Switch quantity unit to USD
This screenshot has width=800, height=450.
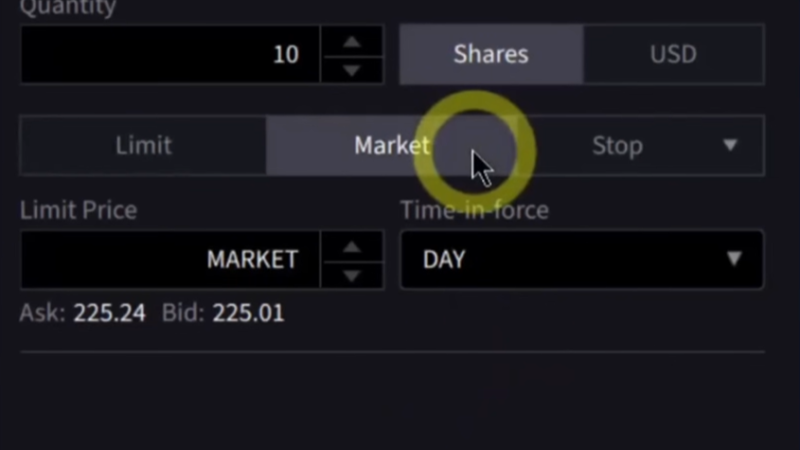673,54
